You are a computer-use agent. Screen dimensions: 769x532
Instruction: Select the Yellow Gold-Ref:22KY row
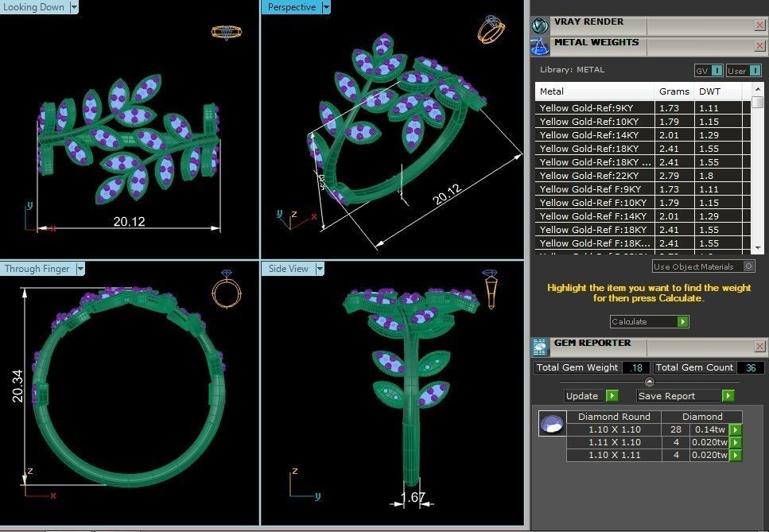click(594, 176)
